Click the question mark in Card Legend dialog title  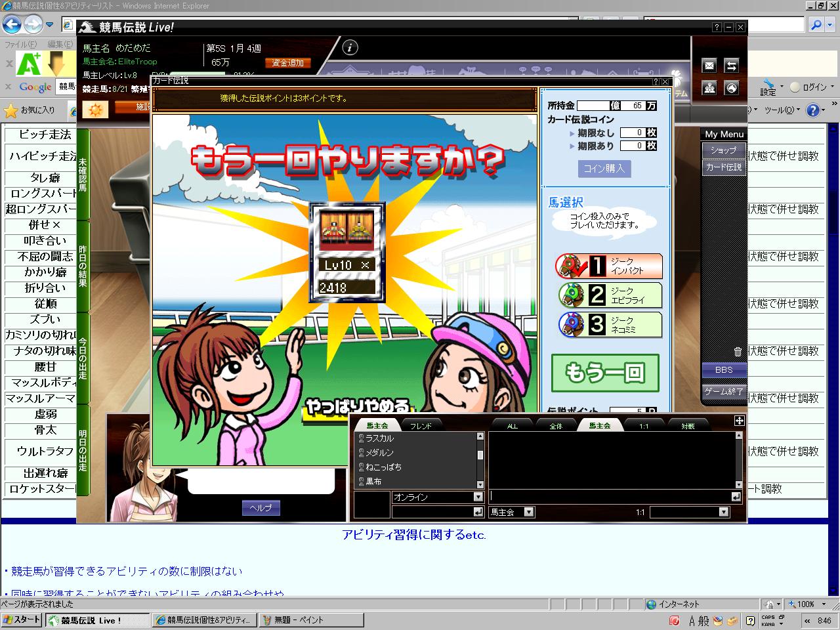point(656,81)
